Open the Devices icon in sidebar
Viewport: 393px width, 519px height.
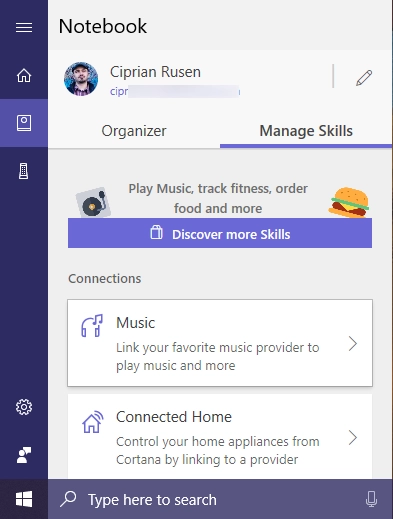(x=24, y=171)
